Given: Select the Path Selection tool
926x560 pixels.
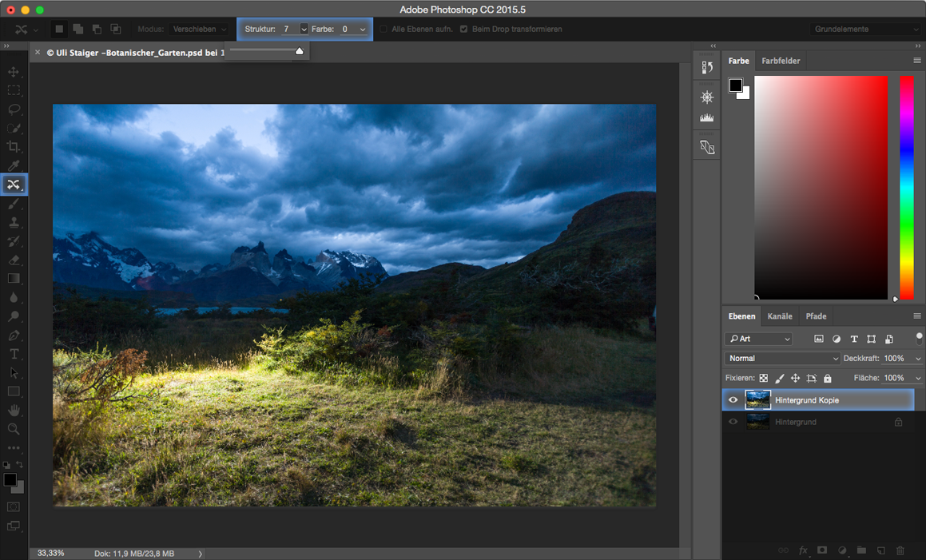Looking at the screenshot, I should point(13,373).
